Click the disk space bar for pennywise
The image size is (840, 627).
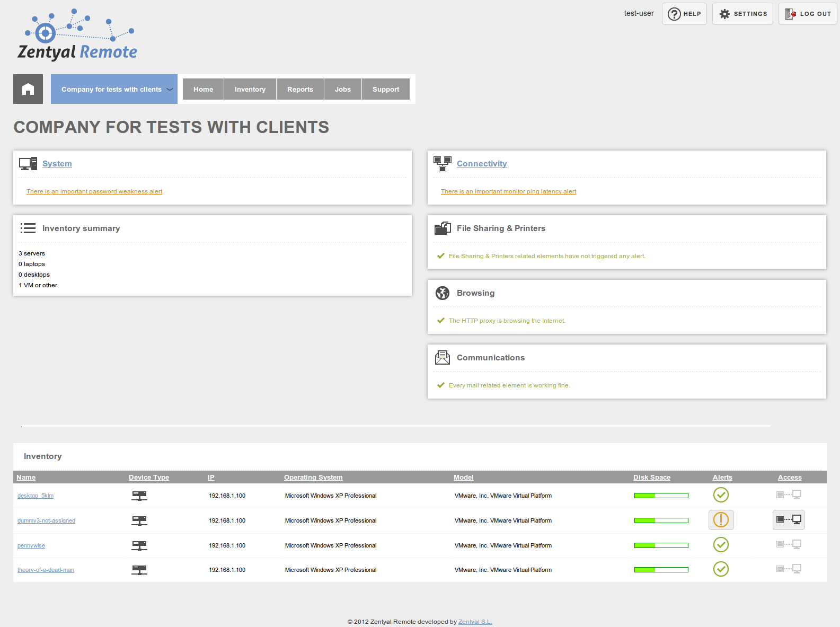tap(661, 545)
